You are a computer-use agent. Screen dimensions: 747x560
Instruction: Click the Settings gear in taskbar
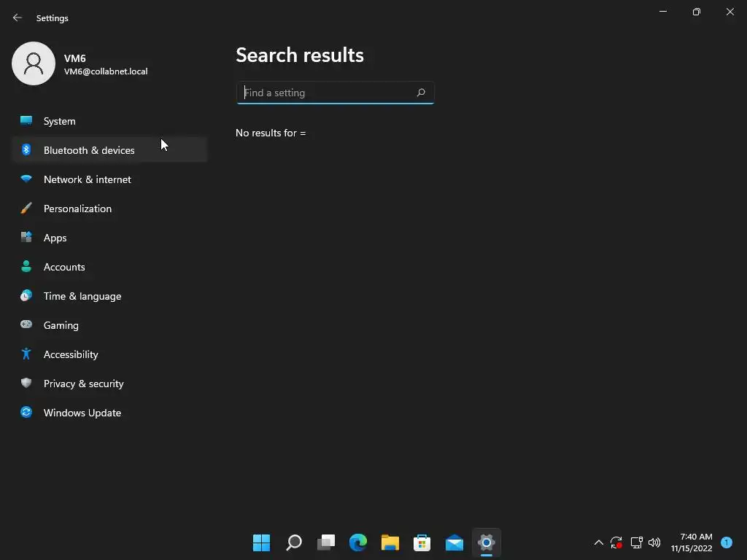(x=487, y=542)
